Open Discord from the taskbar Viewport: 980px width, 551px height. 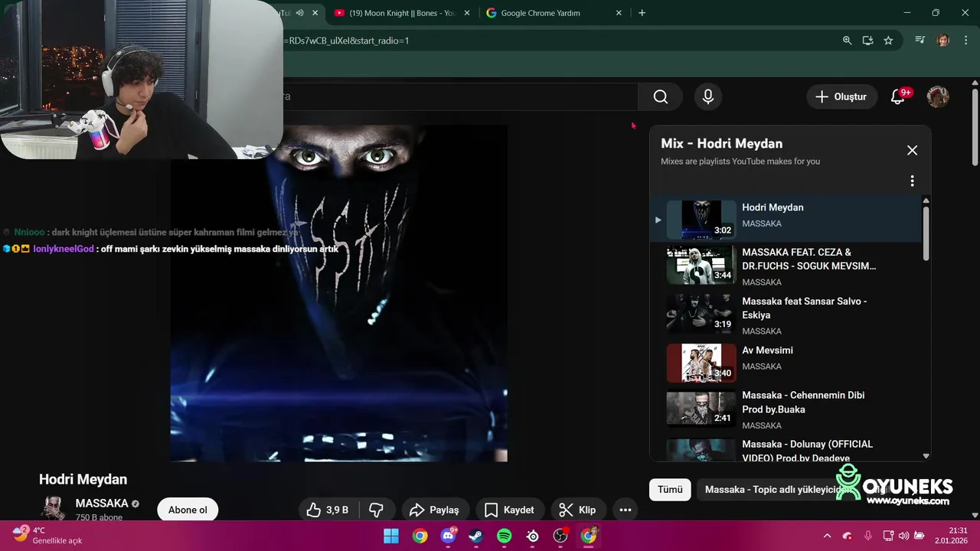click(448, 536)
